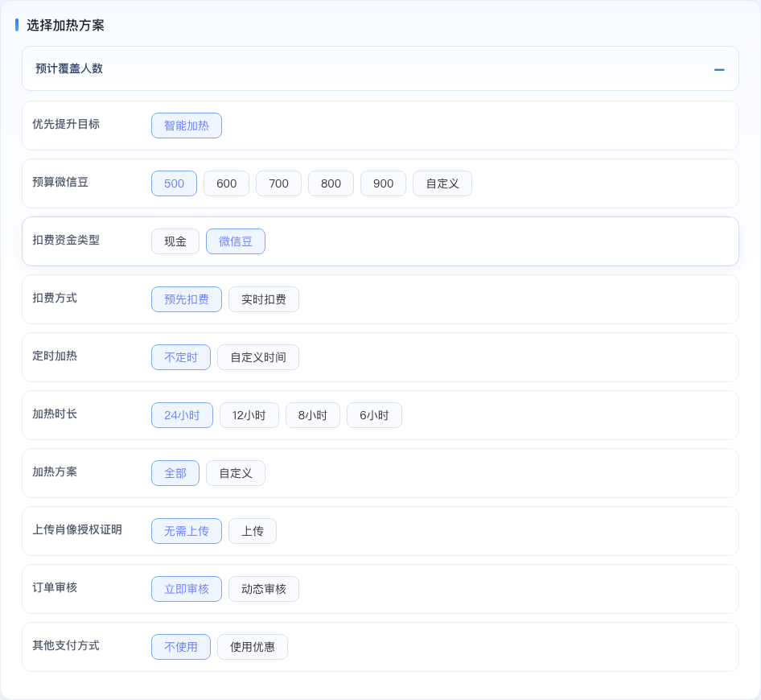Click the 扣费方式 label
The width and height of the screenshot is (761, 700).
tap(55, 298)
